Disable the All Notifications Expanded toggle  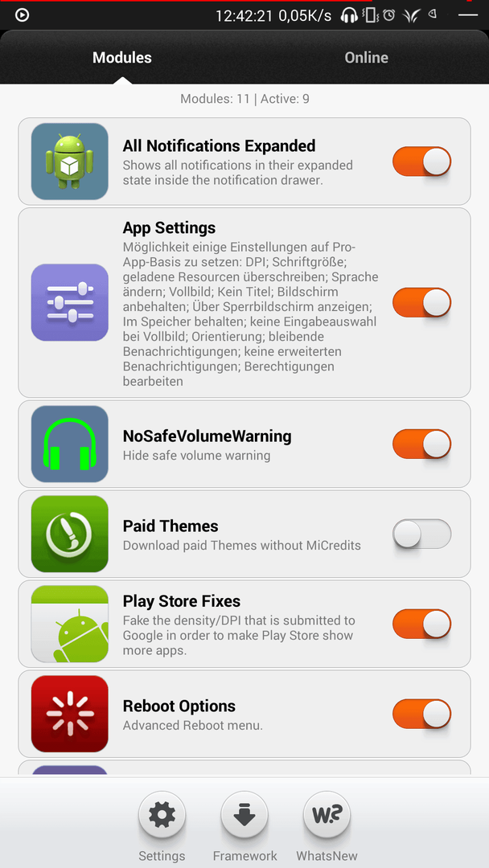(x=422, y=162)
